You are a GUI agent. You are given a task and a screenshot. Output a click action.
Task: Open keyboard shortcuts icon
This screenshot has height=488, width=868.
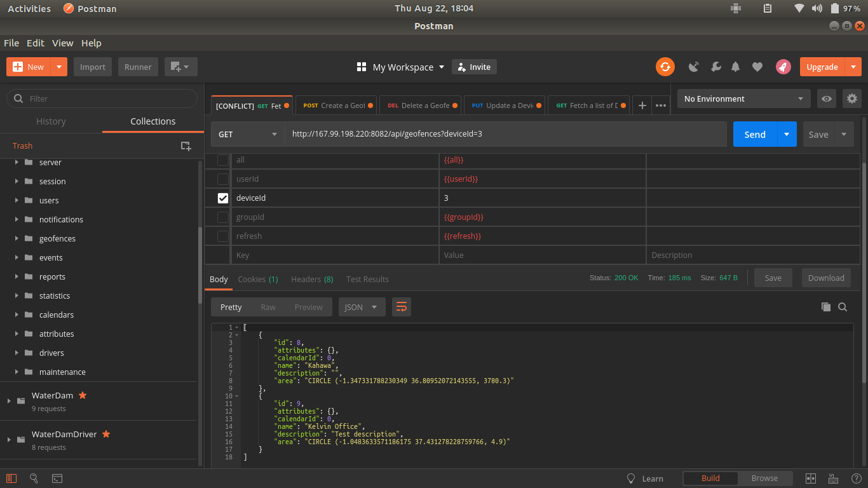(834, 478)
